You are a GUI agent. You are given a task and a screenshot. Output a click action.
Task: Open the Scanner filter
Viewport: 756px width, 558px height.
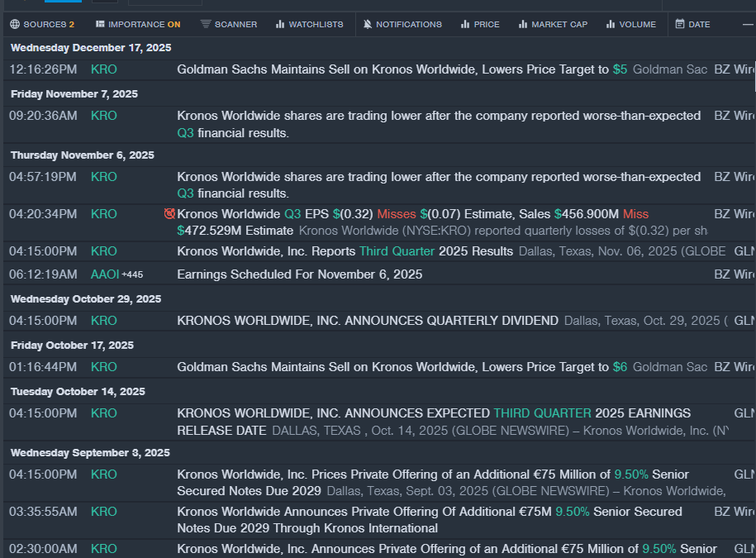point(229,24)
